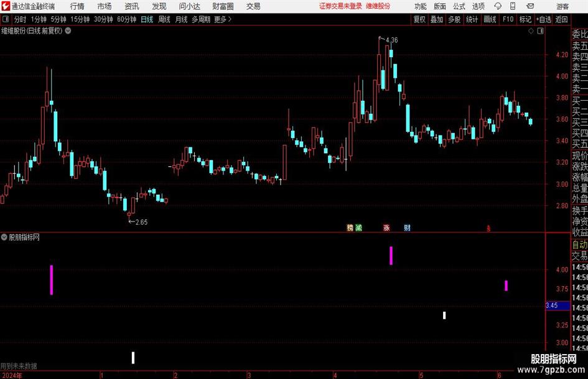Switch to 分时 intraday view
The width and height of the screenshot is (588, 379).
(x=21, y=19)
